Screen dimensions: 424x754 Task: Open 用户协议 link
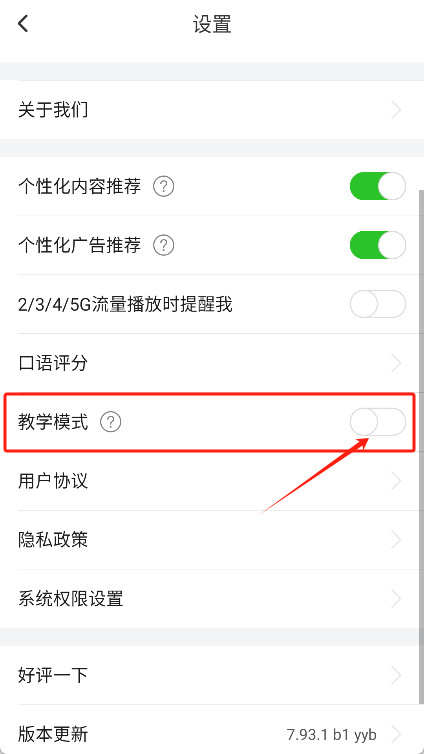(x=210, y=481)
